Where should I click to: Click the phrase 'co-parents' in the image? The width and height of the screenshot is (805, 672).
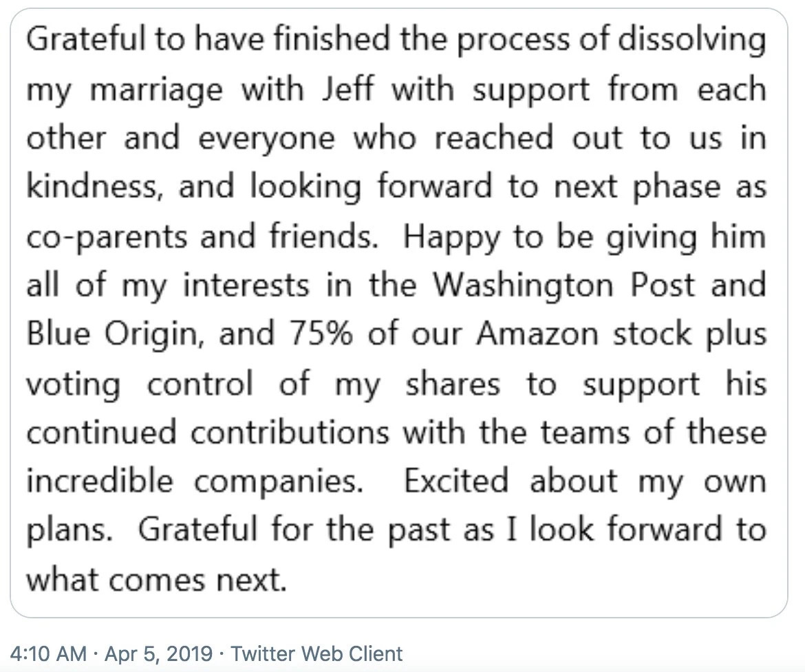tap(107, 237)
